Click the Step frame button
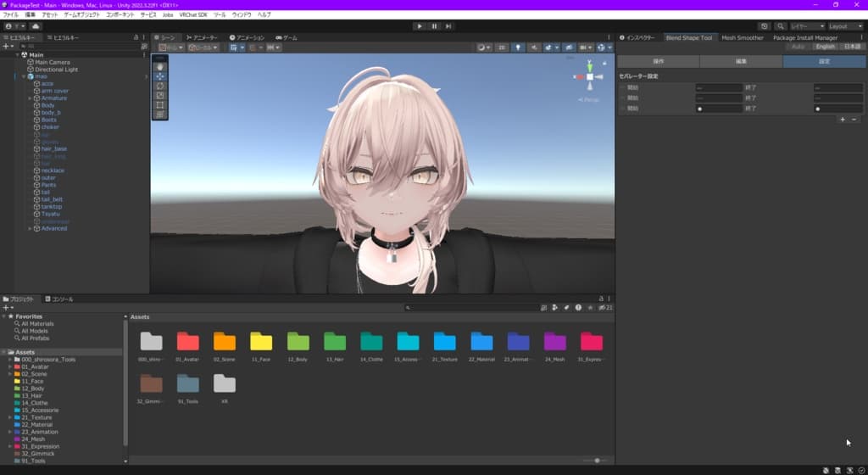 point(448,26)
